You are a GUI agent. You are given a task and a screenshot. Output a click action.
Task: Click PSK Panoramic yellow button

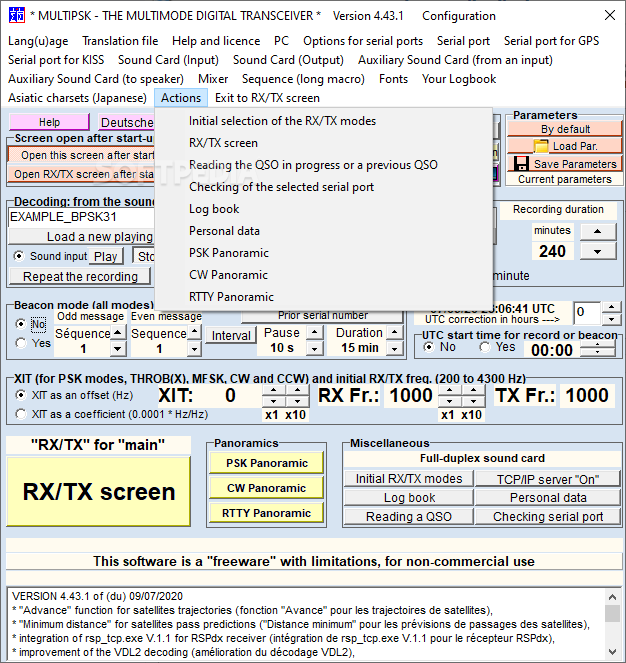point(266,463)
